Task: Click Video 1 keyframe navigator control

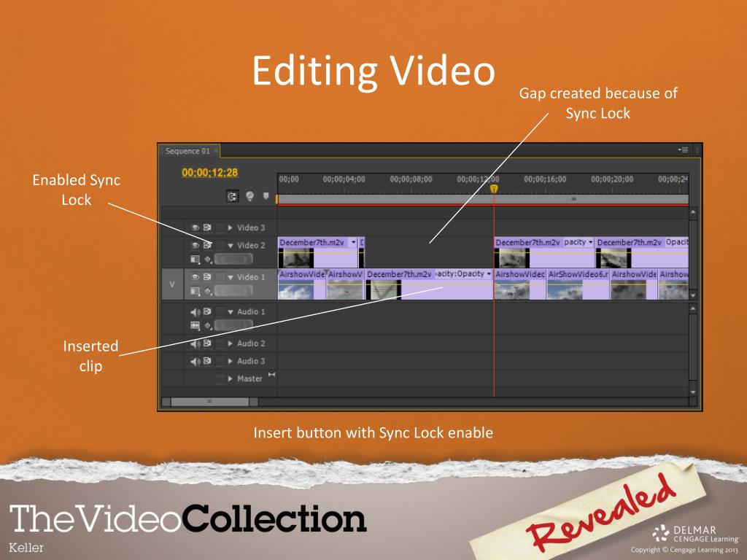Action: (233, 290)
